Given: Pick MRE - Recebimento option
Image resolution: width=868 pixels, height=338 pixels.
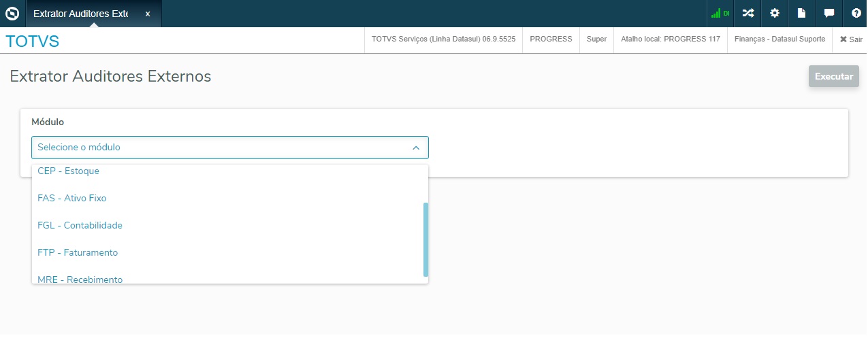Looking at the screenshot, I should tap(230, 277).
